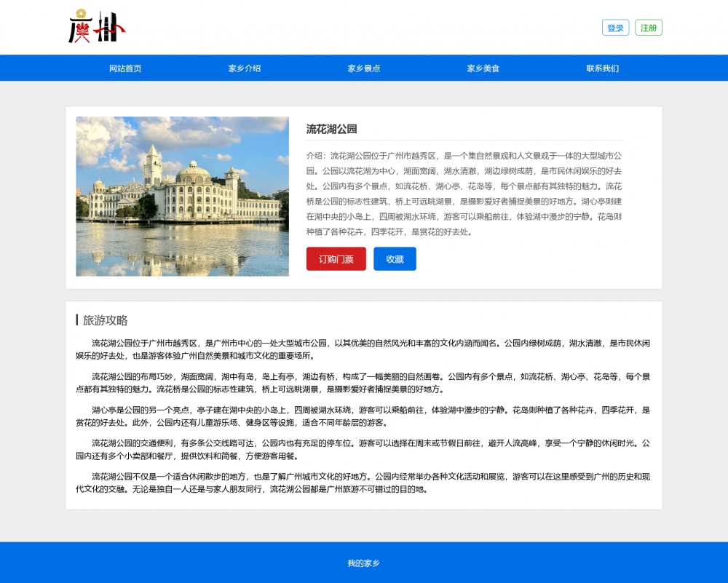Click the Guangzhou site logo
Screen dimensions: 728x583
tap(96, 28)
